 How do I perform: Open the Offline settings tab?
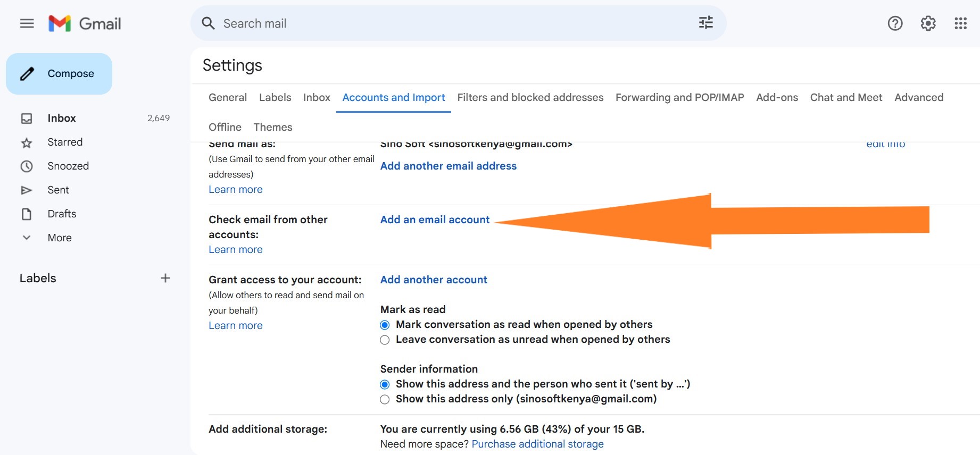(x=225, y=127)
